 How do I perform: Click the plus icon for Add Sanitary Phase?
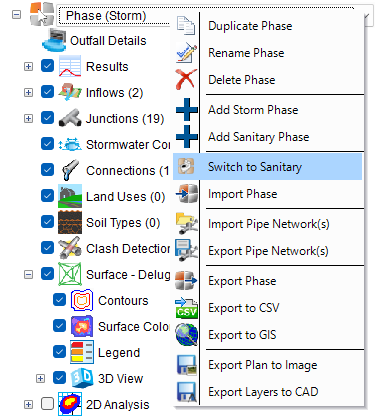coord(187,136)
